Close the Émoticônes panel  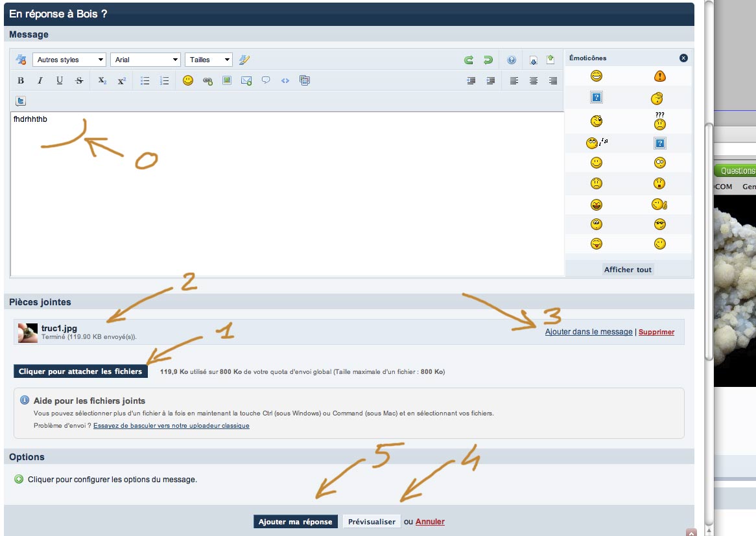(x=683, y=58)
